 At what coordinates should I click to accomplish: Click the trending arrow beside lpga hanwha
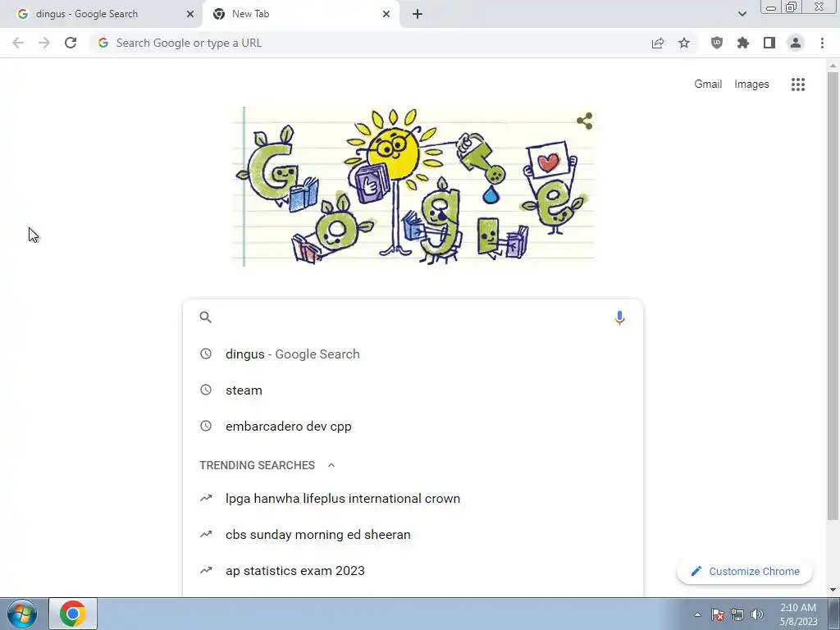pyautogui.click(x=206, y=498)
